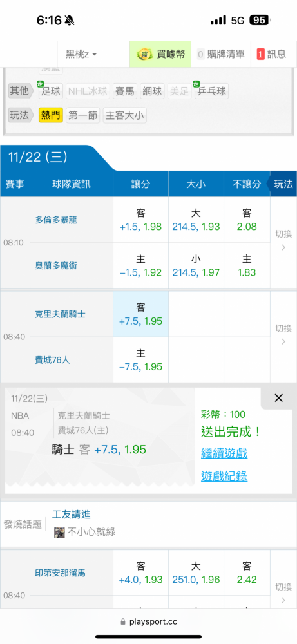Select 乒乓球 sport category
The height and width of the screenshot is (644, 297).
(211, 91)
